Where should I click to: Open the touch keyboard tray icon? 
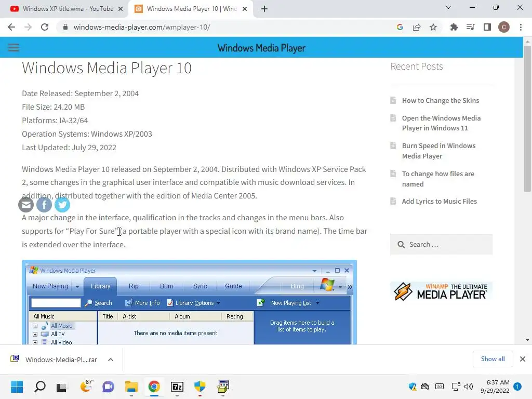click(440, 387)
